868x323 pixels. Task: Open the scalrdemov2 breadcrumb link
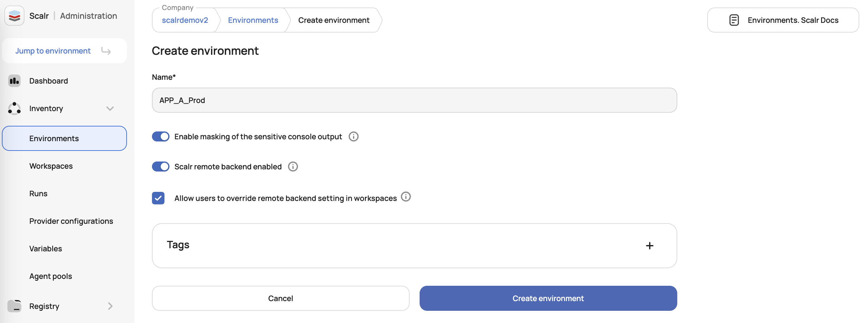185,20
